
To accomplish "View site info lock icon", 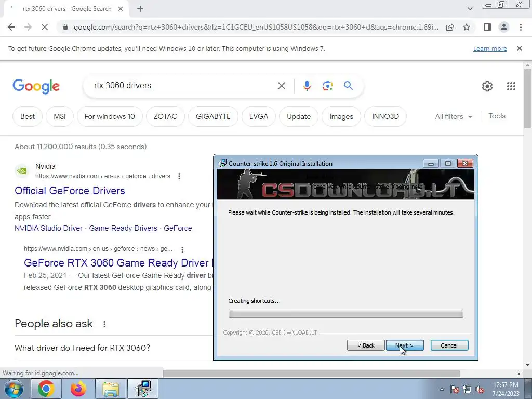I will click(x=65, y=27).
